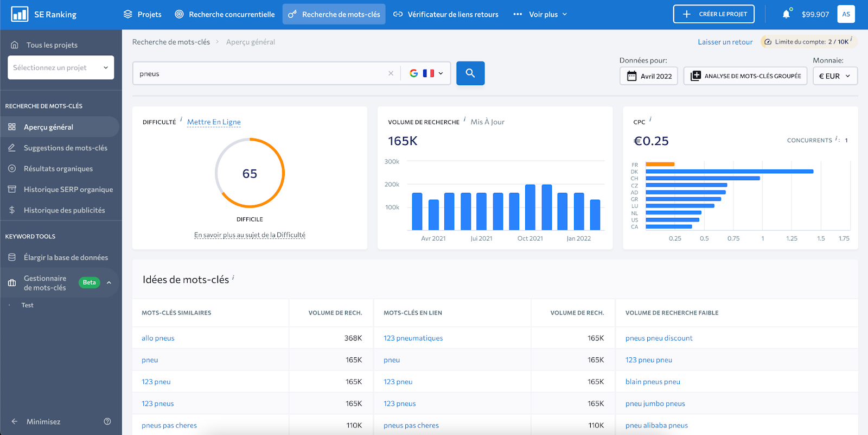Open the Projets menu
Image resolution: width=868 pixels, height=435 pixels.
click(143, 14)
